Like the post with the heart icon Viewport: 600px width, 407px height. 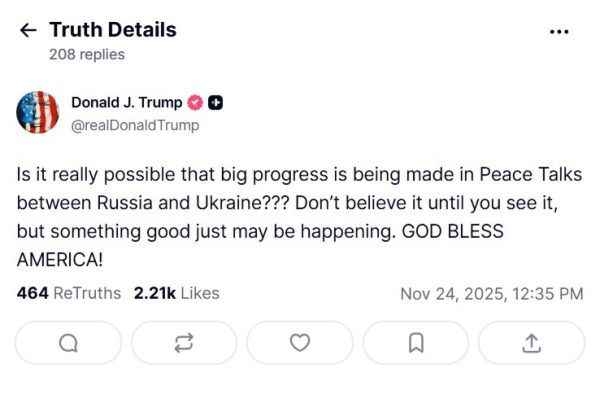point(299,343)
